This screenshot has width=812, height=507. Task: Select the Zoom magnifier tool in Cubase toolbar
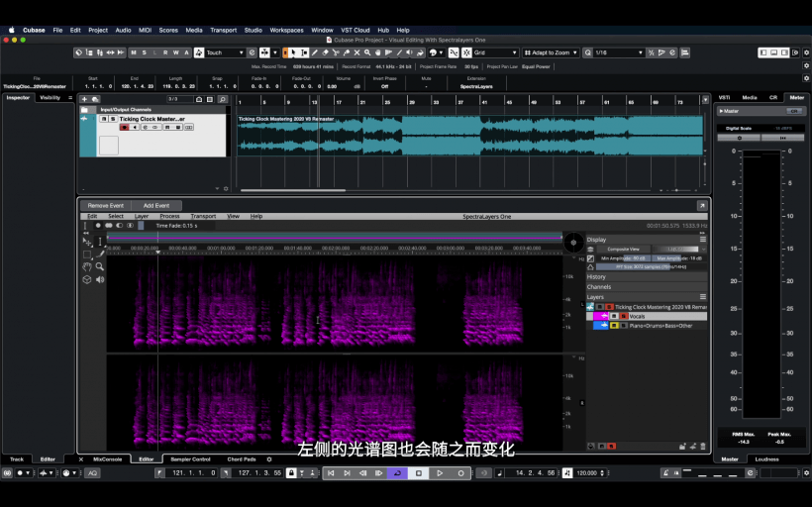[x=367, y=52]
